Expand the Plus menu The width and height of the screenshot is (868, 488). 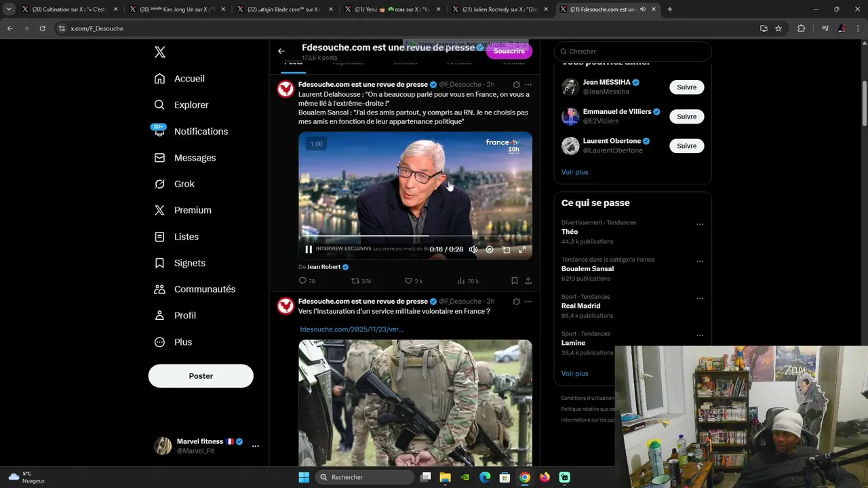[x=173, y=342]
